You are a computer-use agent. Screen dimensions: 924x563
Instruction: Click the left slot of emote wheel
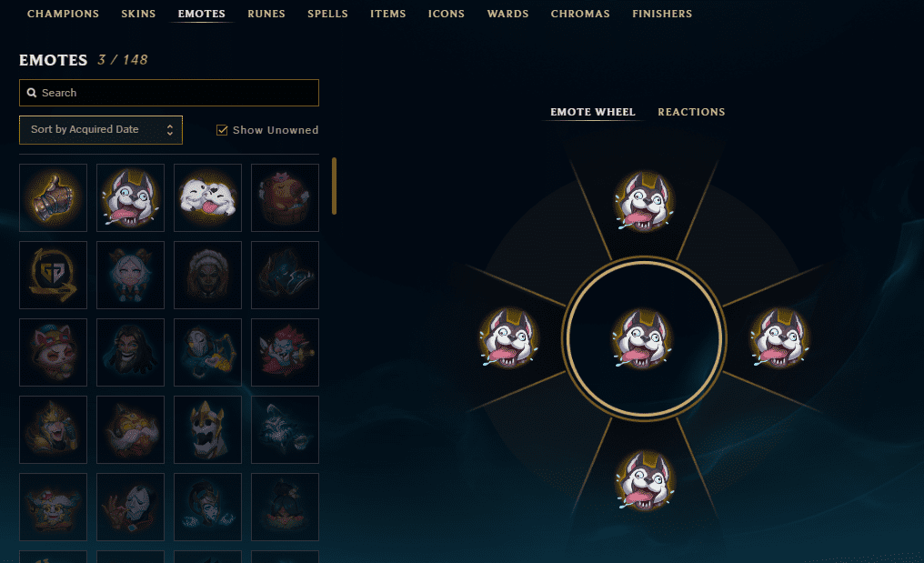509,337
